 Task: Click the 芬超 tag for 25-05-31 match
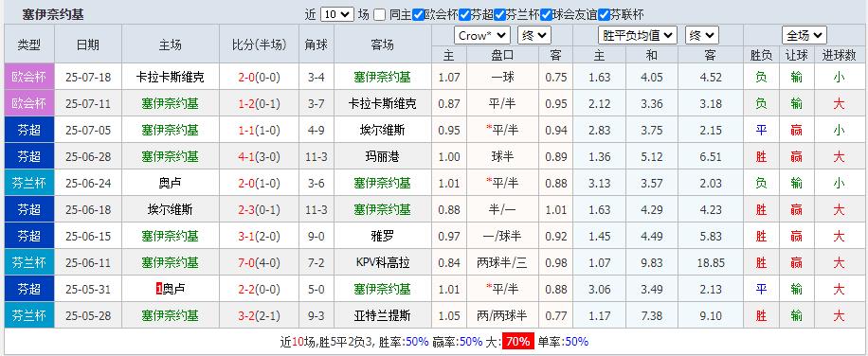(x=29, y=289)
